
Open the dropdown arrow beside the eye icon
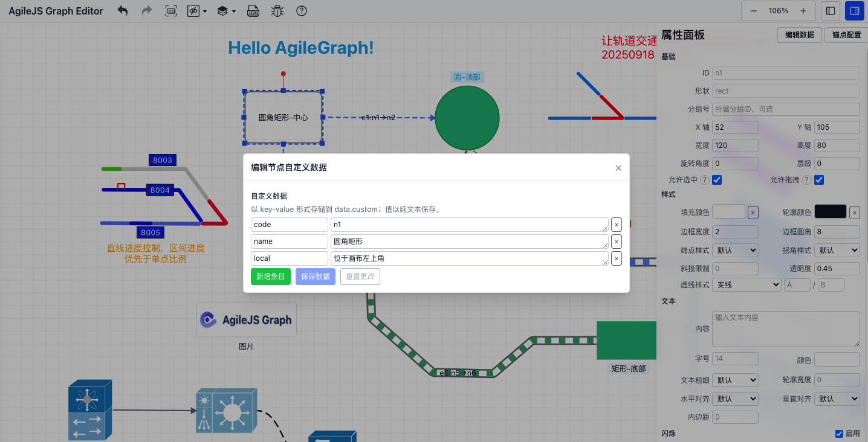pos(205,11)
